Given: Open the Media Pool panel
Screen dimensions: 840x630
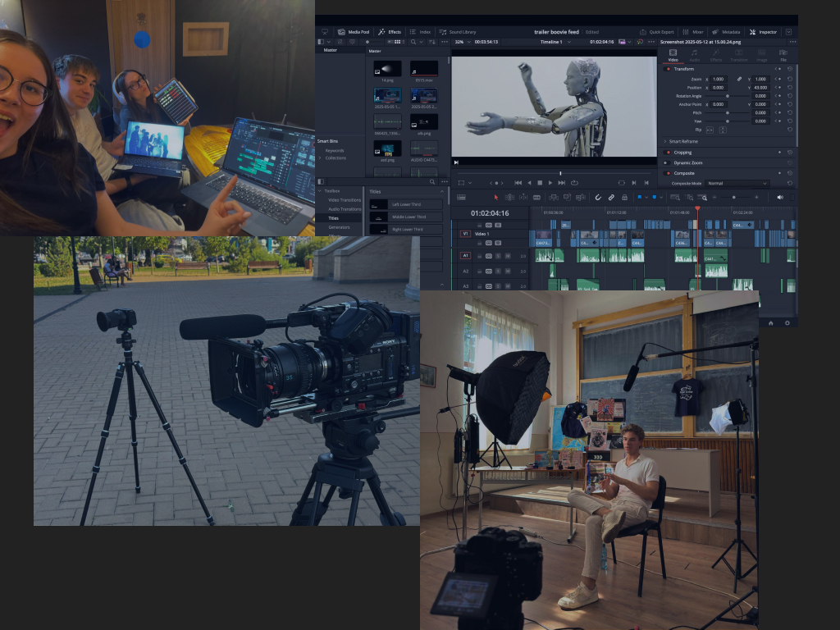Looking at the screenshot, I should click(x=354, y=32).
